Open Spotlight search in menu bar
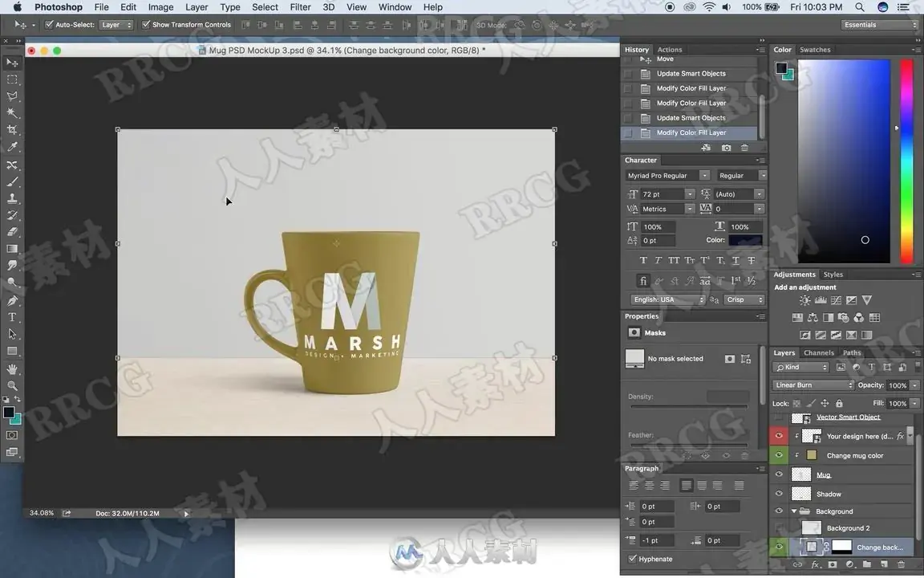Image resolution: width=924 pixels, height=578 pixels. point(859,7)
